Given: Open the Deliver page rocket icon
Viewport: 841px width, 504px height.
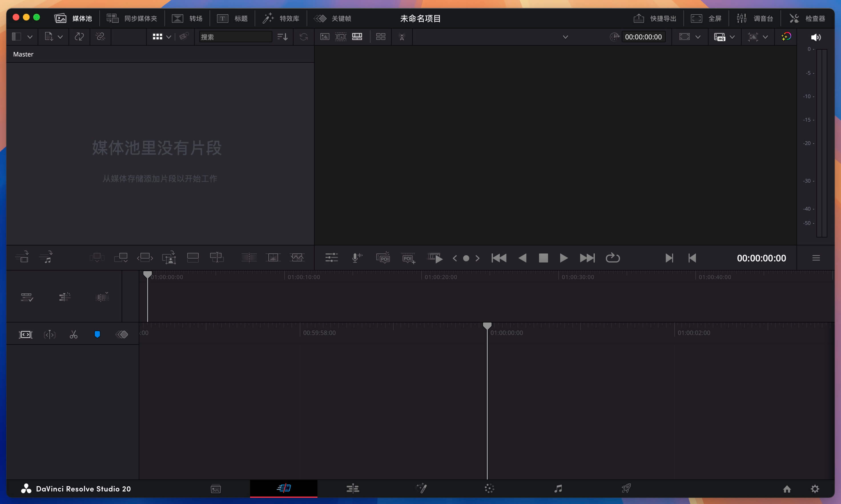Looking at the screenshot, I should click(x=626, y=488).
